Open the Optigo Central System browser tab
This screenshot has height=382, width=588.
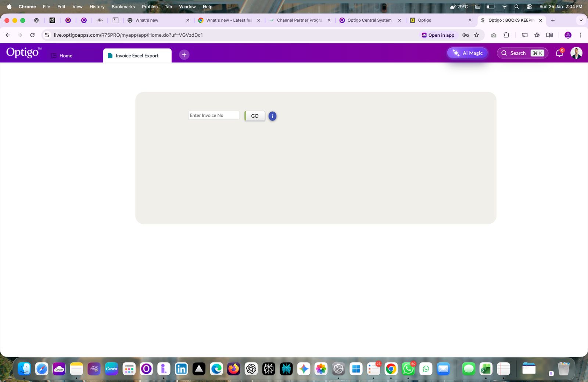click(369, 20)
